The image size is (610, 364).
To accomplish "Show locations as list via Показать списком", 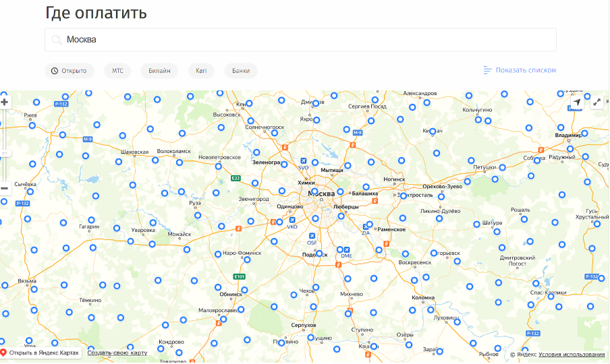I will pos(520,70).
